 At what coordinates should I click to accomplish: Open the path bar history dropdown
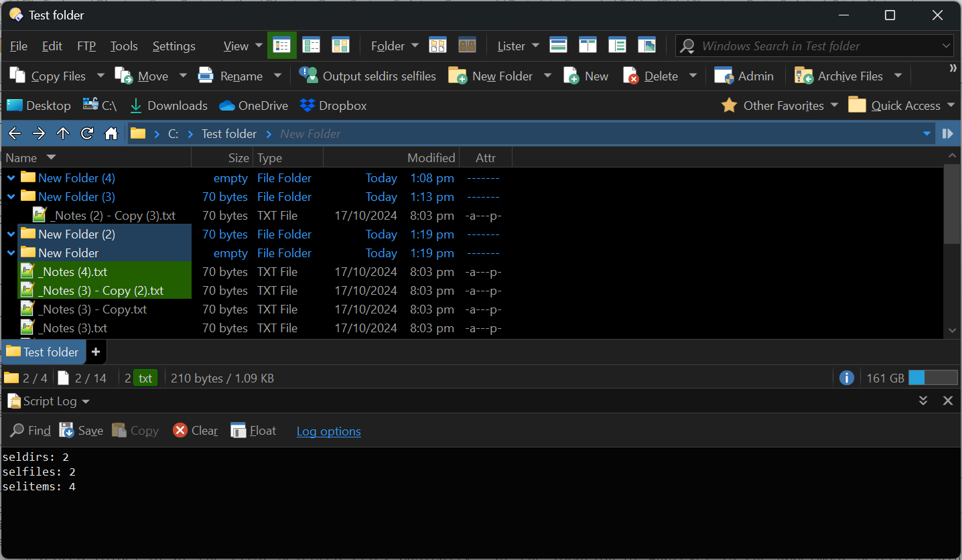[x=926, y=133]
